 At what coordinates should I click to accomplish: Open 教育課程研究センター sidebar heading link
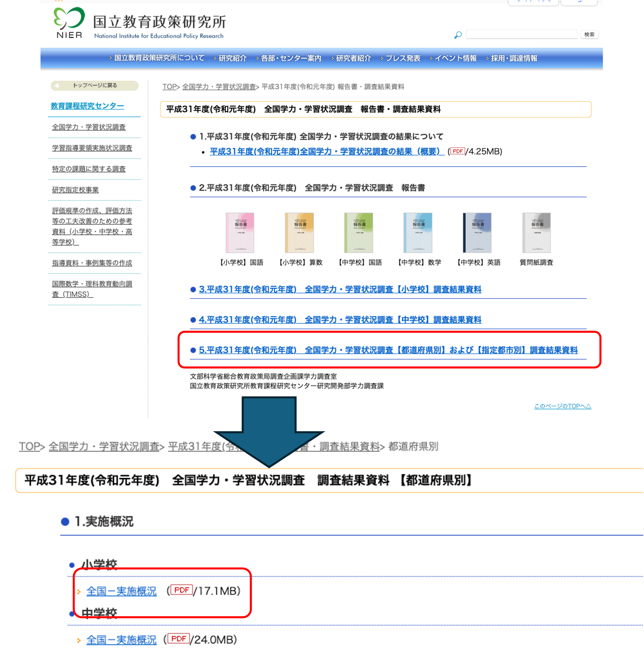pyautogui.click(x=87, y=106)
